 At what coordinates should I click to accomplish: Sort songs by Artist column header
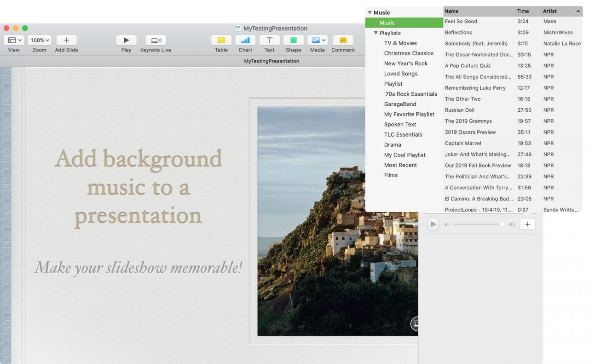562,11
